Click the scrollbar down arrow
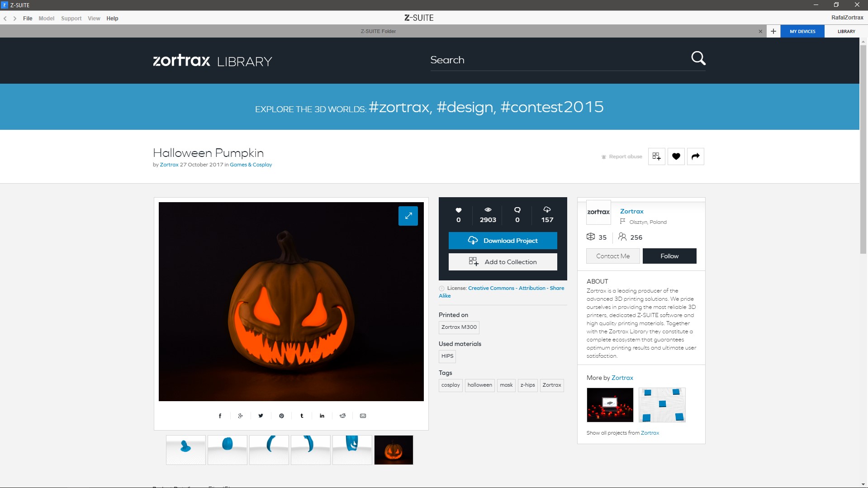Screen dimensions: 868x488 tap(863, 484)
